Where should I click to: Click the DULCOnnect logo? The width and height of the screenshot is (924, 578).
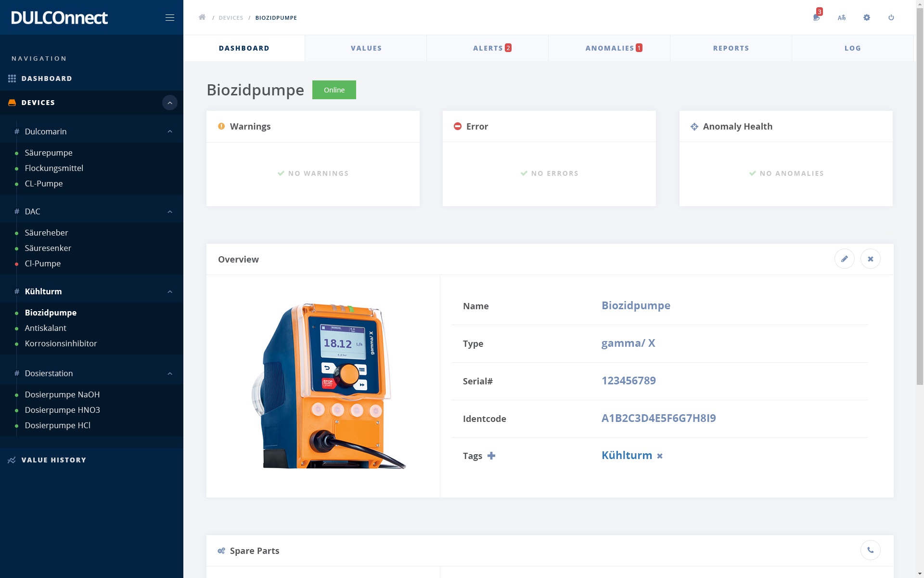[x=59, y=17]
